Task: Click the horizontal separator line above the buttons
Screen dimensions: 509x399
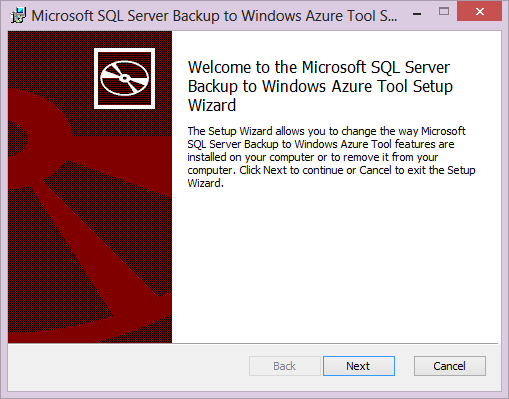Action: [335, 343]
